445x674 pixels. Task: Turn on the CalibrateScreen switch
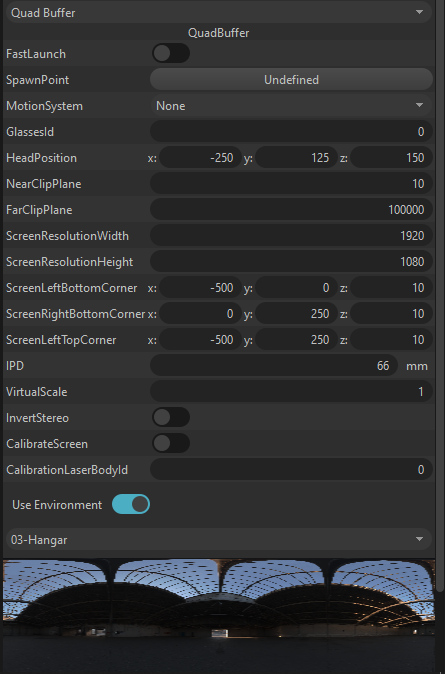171,443
